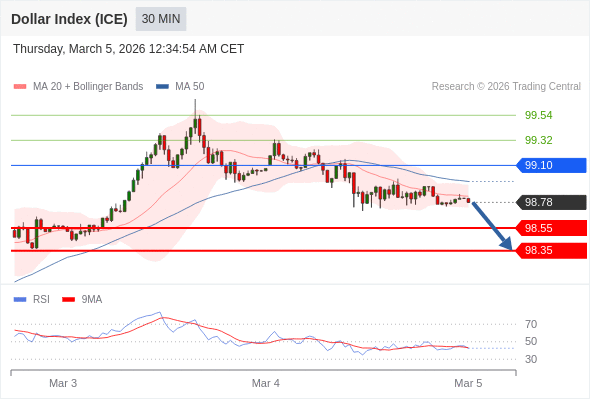
Task: Click the black 98.78 current price tag
Action: click(551, 202)
